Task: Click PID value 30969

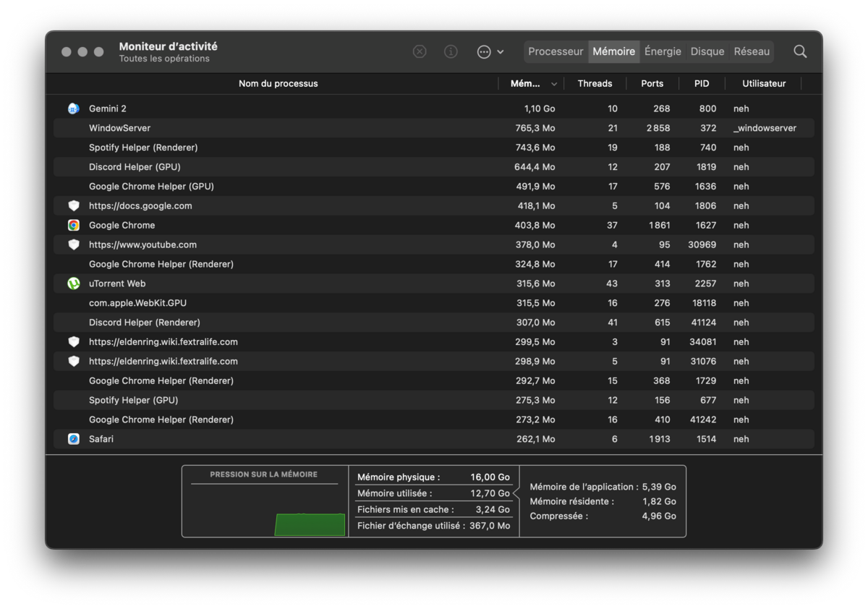Action: pyautogui.click(x=702, y=245)
